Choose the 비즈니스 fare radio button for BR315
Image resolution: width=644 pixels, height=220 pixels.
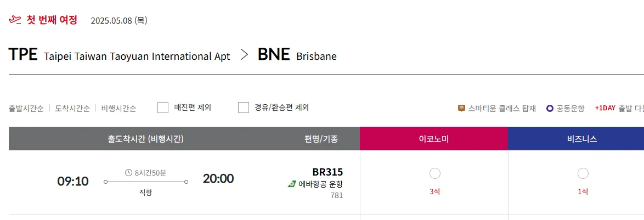coord(583,173)
